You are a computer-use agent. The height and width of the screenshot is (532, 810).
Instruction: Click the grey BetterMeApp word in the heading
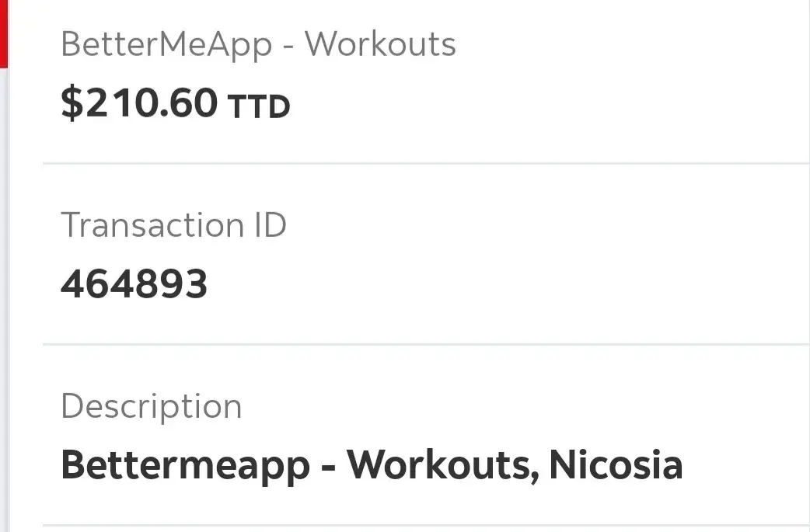click(x=166, y=44)
